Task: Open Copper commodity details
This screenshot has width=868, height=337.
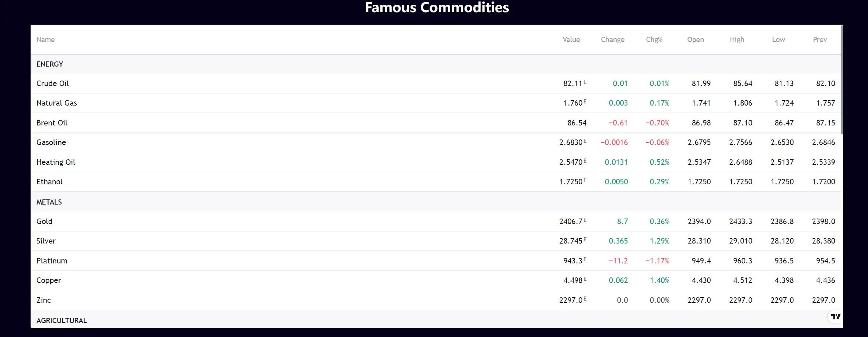Action: coord(436,280)
